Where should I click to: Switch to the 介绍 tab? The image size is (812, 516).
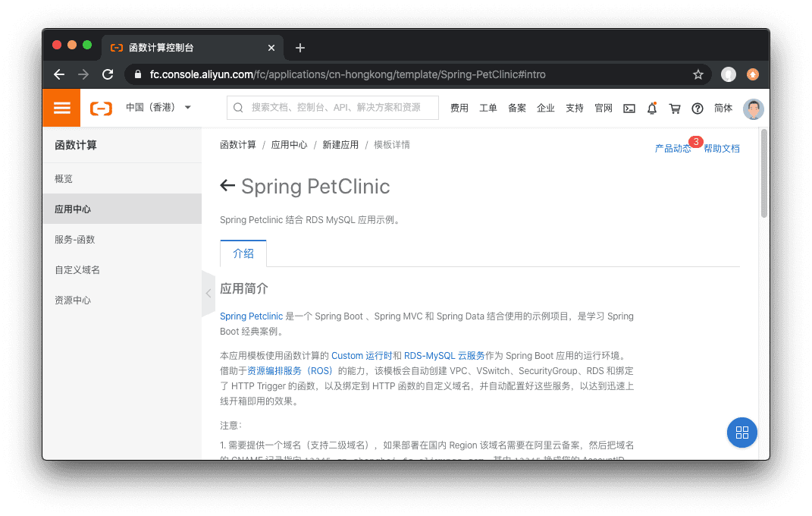(243, 253)
